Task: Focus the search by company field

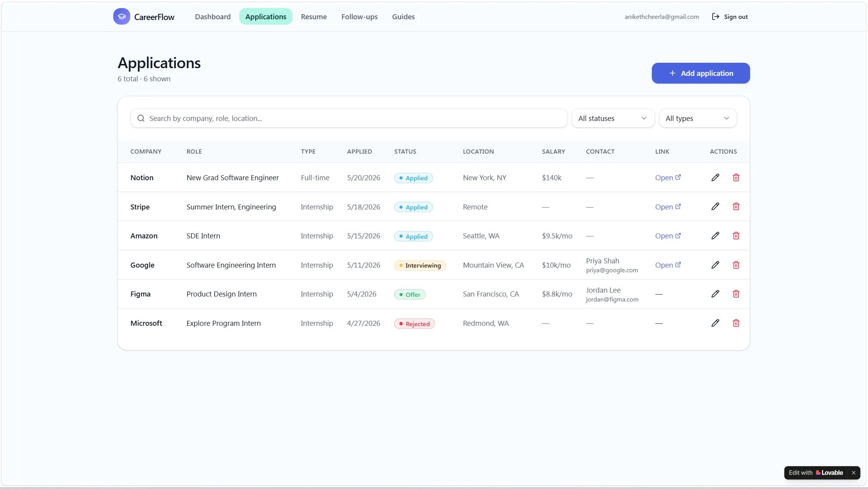Action: [x=349, y=118]
